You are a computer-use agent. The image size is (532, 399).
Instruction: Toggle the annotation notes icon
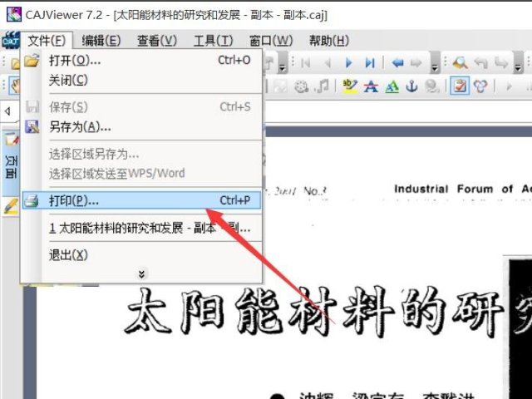coord(460,86)
